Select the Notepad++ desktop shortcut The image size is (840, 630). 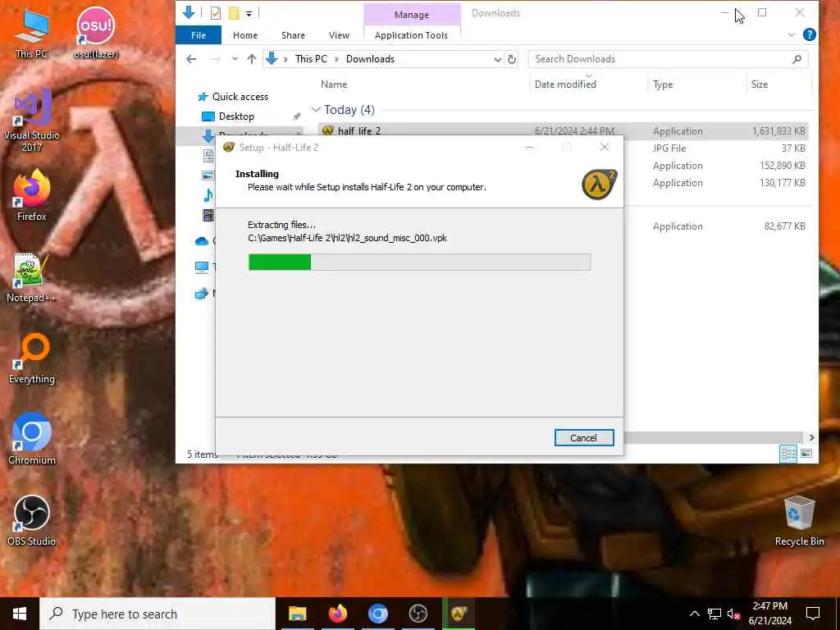click(x=30, y=277)
